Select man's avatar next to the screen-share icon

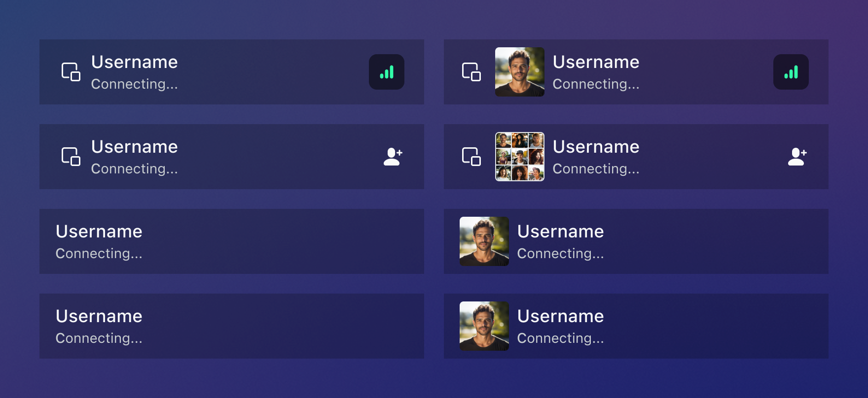(x=520, y=72)
